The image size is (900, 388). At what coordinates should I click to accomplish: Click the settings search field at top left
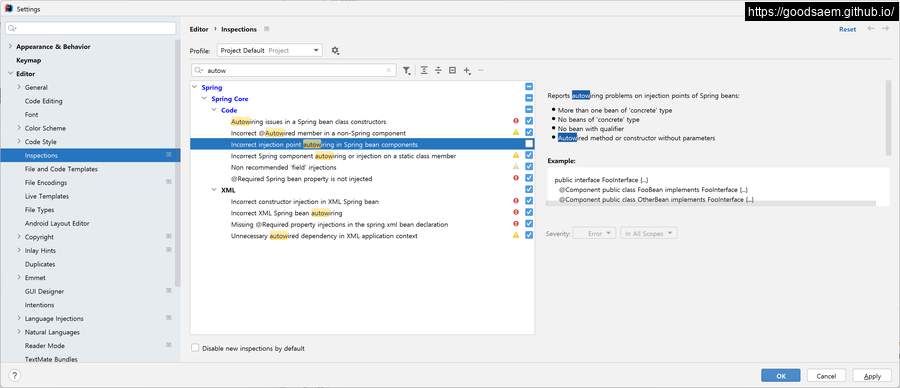pyautogui.click(x=91, y=28)
